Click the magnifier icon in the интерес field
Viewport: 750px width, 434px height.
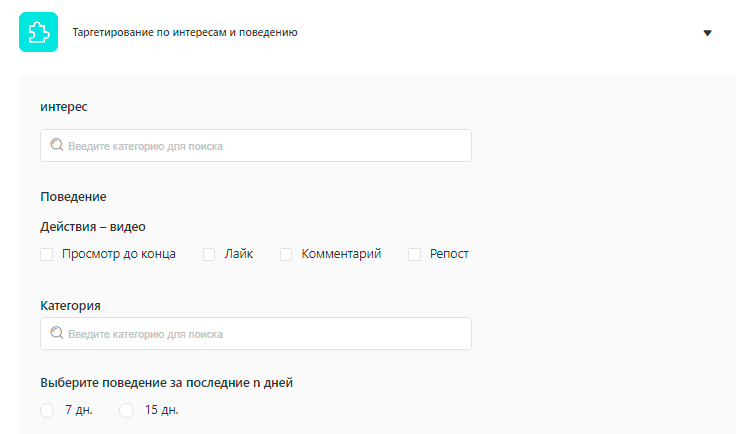click(x=57, y=145)
